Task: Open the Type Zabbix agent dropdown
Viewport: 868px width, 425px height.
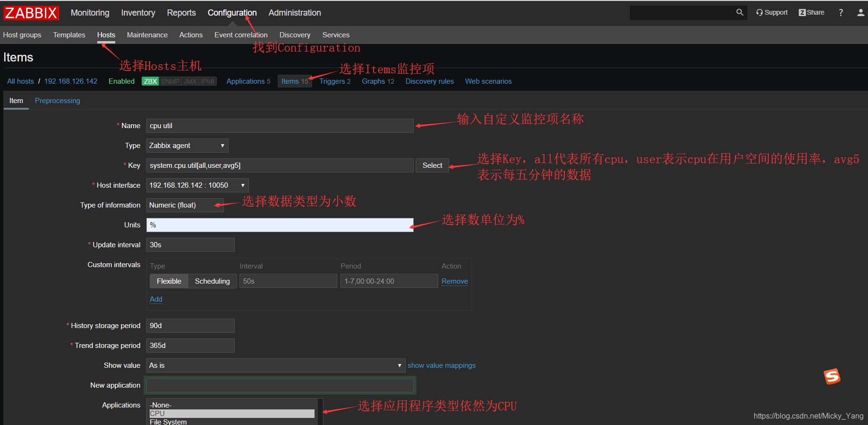Action: (x=187, y=146)
